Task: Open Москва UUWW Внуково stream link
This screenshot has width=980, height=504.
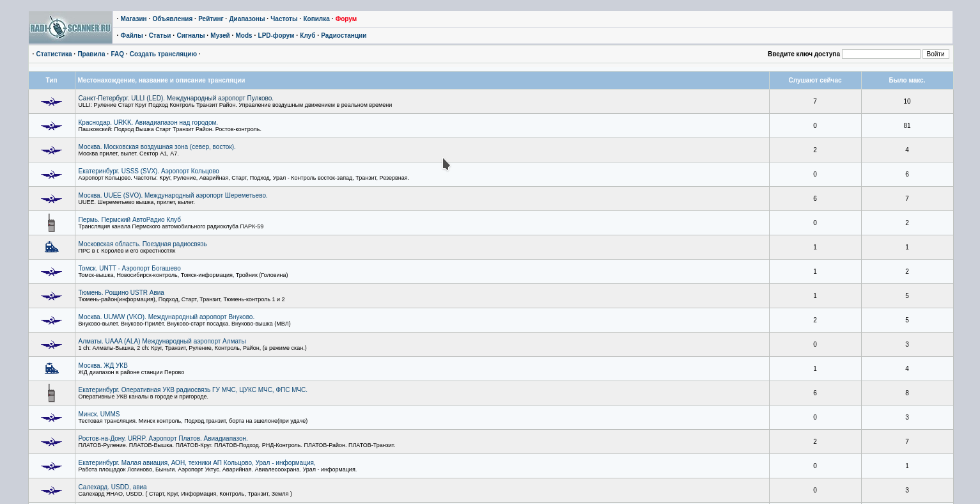Action: [x=166, y=317]
